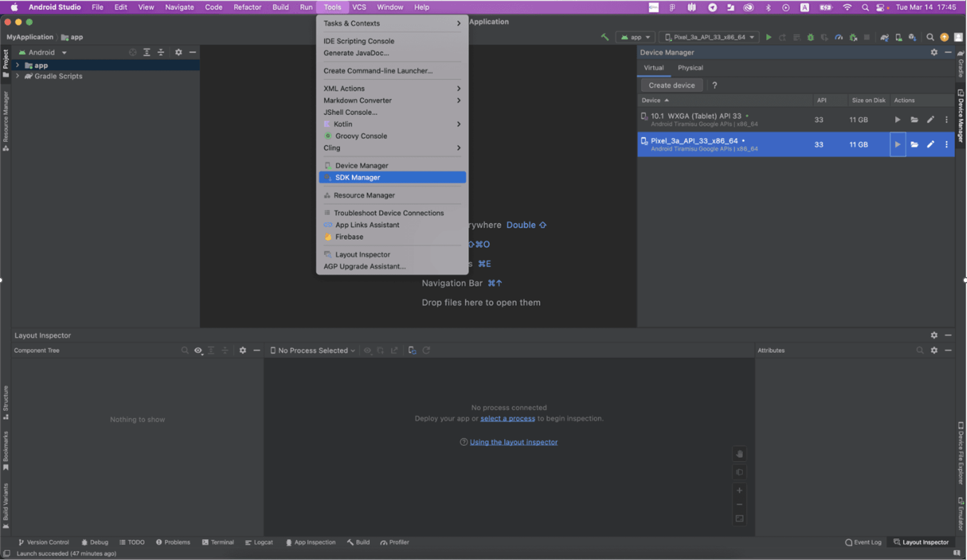Toggle the Build Variants side tab
Viewport: 967px width, 560px height.
(5, 506)
